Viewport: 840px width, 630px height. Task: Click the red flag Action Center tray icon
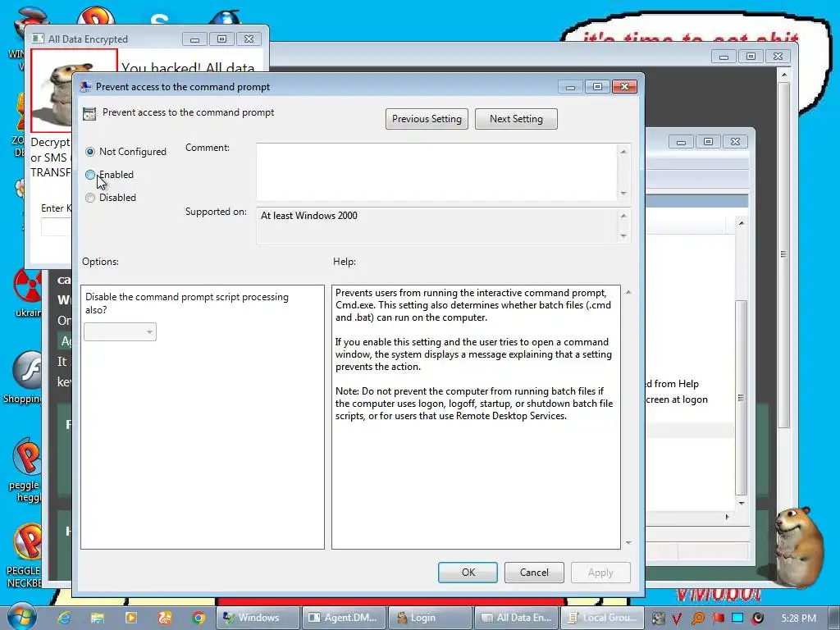coord(718,619)
